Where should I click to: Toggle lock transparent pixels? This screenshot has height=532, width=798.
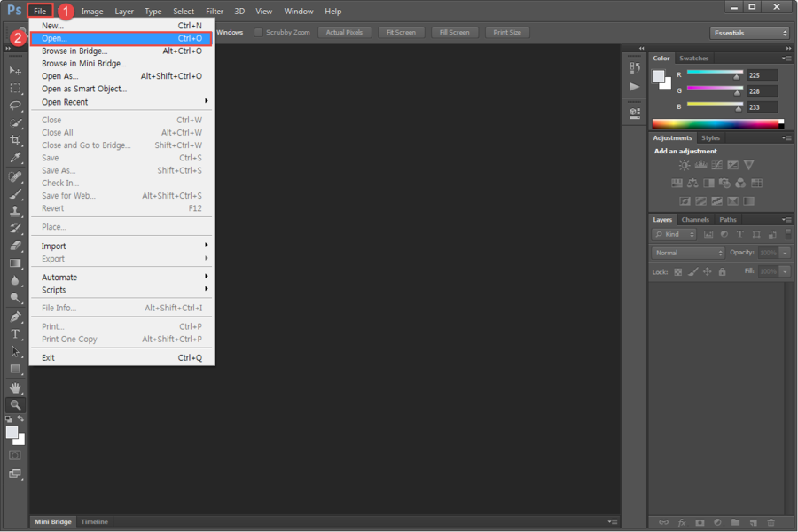pyautogui.click(x=678, y=272)
